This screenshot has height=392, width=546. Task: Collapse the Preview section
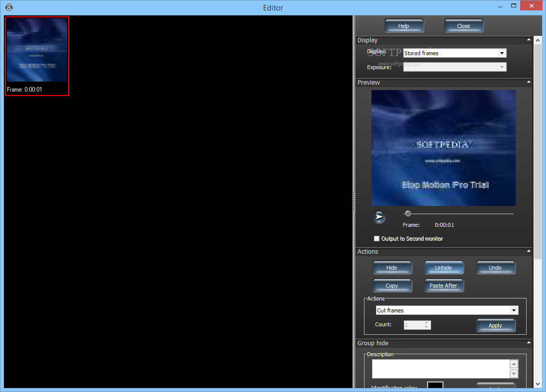(529, 82)
